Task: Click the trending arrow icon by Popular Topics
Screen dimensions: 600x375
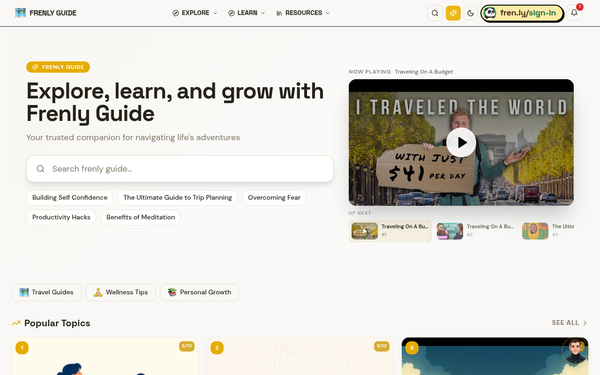Action: click(16, 323)
